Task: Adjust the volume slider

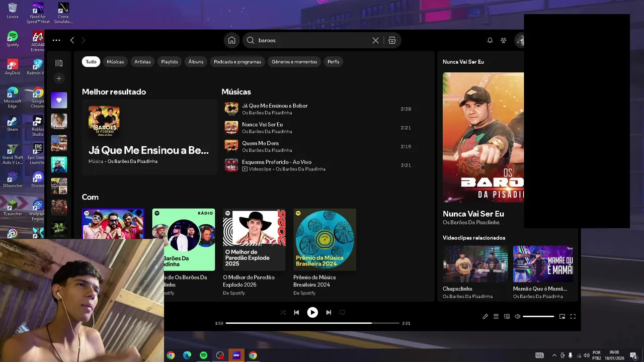Action: tap(538, 316)
